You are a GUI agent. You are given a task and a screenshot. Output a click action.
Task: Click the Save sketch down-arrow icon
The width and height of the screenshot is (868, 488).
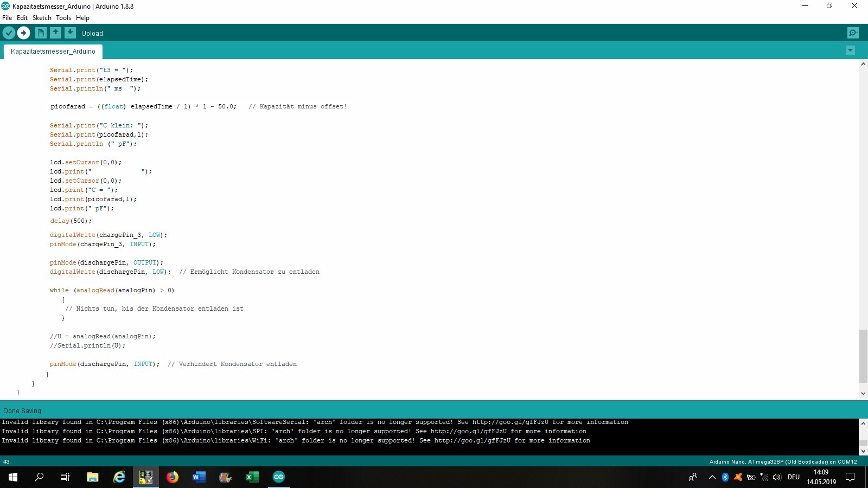tap(70, 33)
